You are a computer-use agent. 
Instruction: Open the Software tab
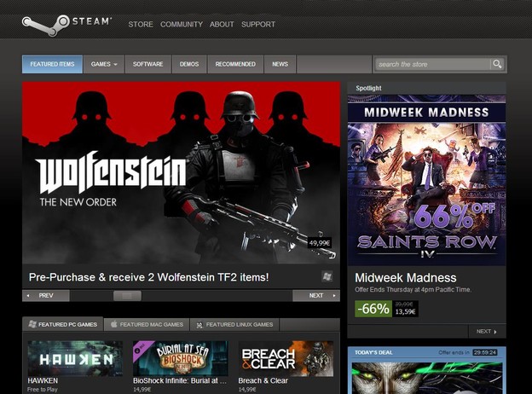click(147, 64)
